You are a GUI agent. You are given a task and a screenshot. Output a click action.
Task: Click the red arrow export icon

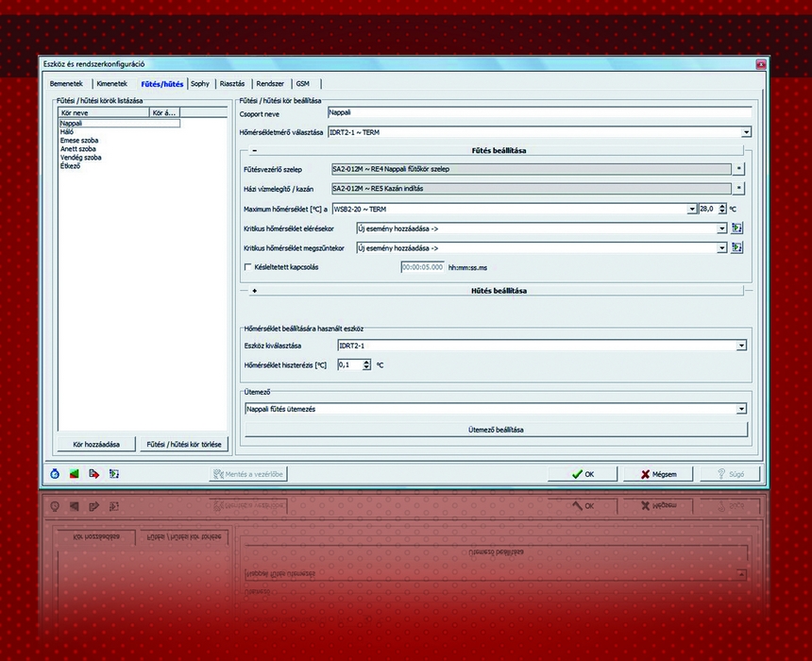point(93,474)
